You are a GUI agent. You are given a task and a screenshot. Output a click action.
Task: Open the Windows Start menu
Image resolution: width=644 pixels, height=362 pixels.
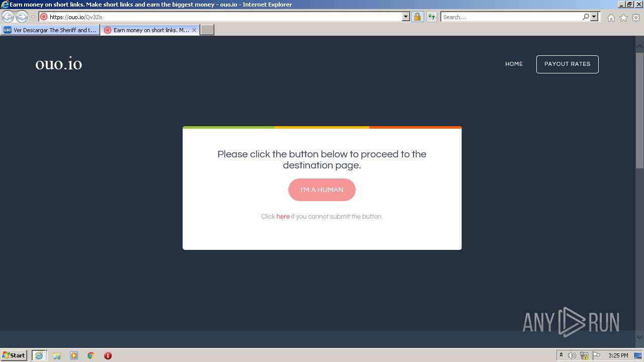(14, 355)
